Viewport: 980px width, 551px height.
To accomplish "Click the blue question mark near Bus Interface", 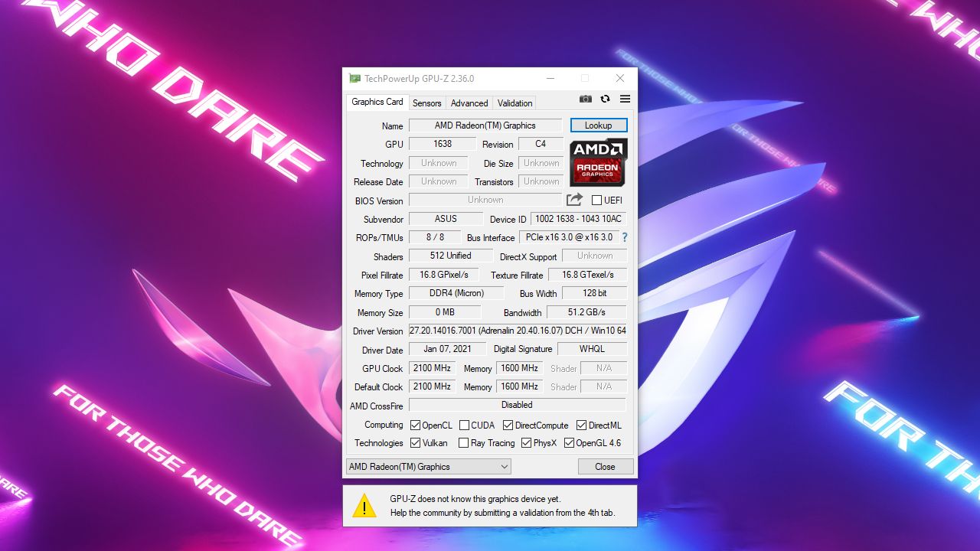I will [x=624, y=237].
